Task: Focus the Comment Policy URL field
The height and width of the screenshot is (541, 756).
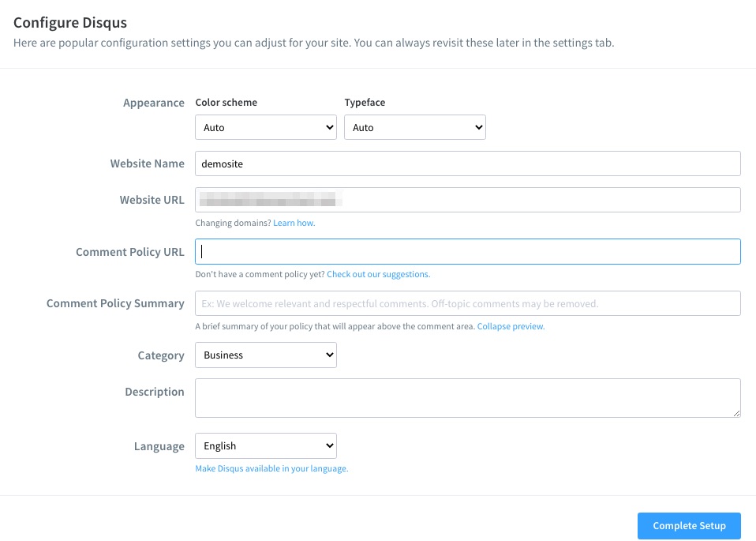Action: (x=468, y=251)
